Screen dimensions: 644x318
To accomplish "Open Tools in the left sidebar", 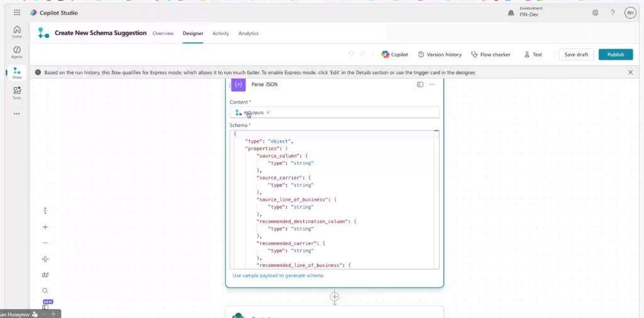I will coord(16,92).
